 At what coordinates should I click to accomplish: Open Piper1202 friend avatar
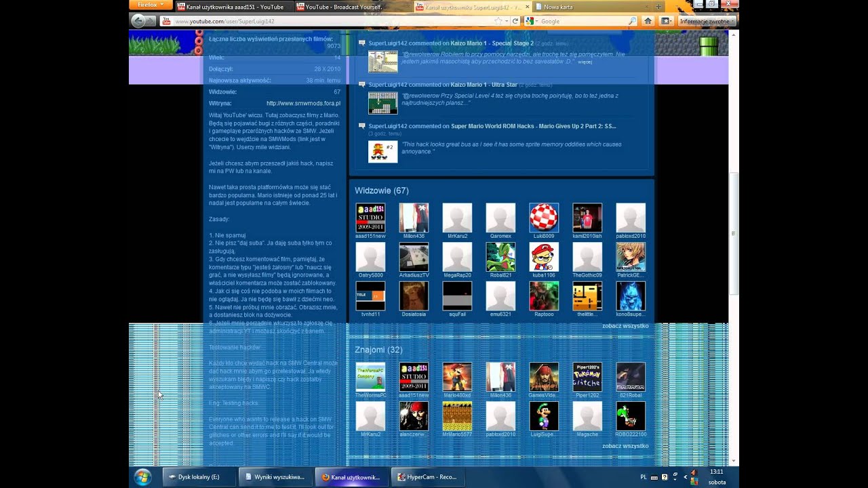[587, 377]
